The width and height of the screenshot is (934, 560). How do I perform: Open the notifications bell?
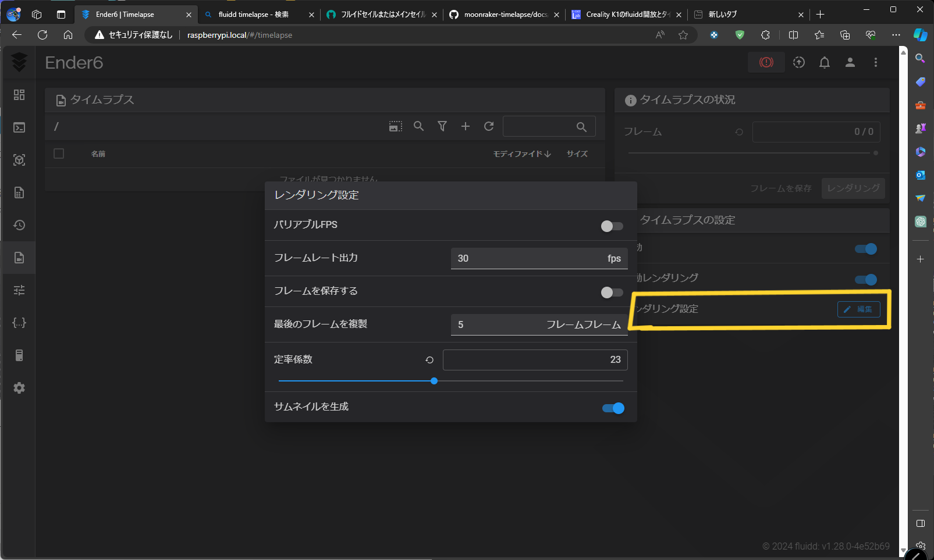coord(825,62)
